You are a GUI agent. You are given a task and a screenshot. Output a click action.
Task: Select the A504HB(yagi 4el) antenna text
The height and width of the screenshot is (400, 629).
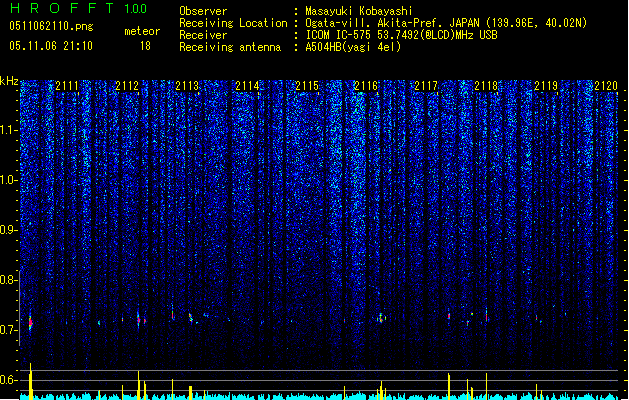pos(353,47)
